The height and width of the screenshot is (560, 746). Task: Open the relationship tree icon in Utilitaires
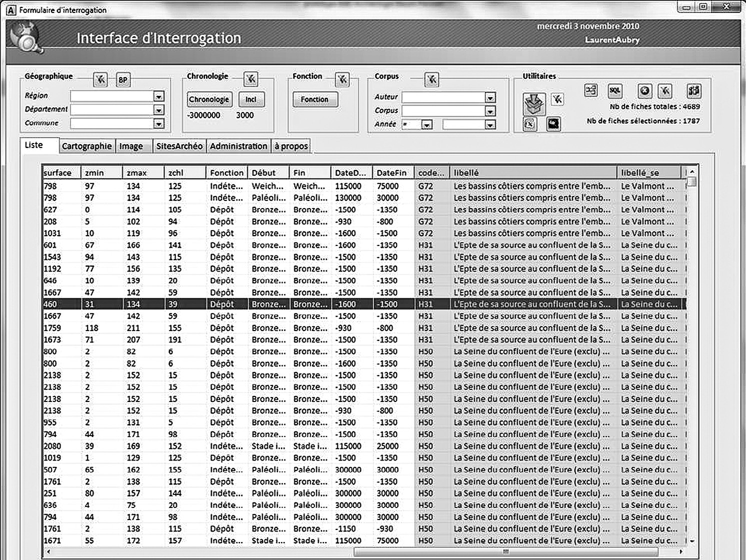point(591,90)
